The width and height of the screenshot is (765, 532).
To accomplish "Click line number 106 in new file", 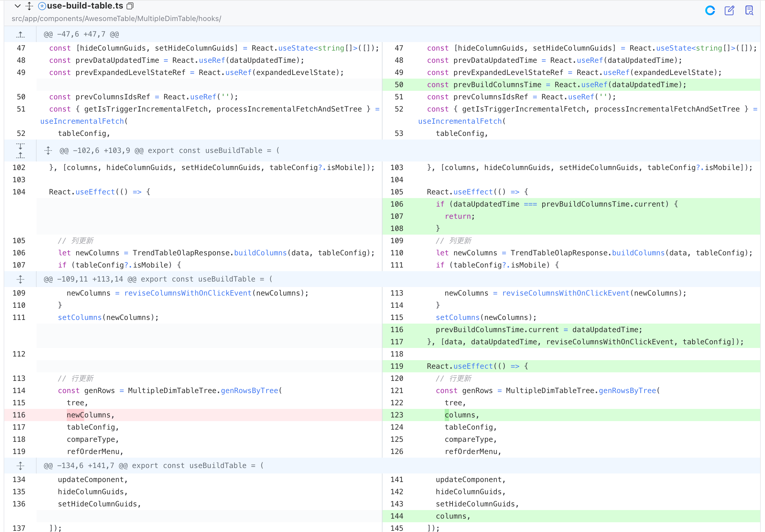I will pos(397,204).
